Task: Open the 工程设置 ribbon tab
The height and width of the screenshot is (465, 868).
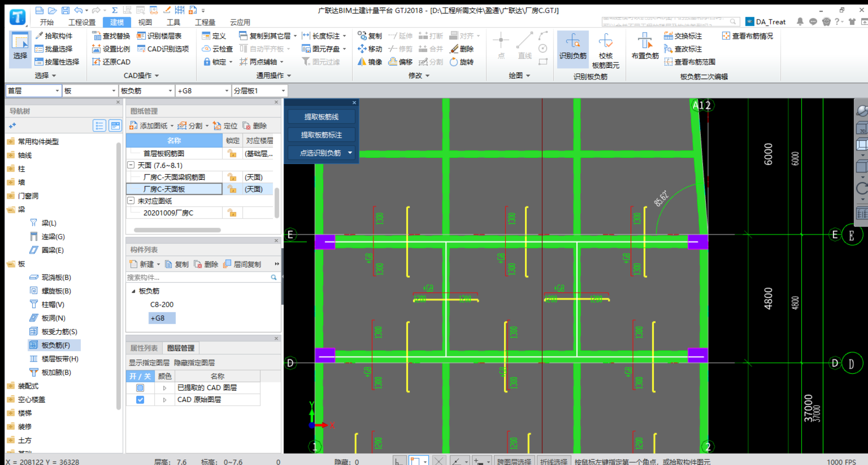Action: [x=82, y=22]
